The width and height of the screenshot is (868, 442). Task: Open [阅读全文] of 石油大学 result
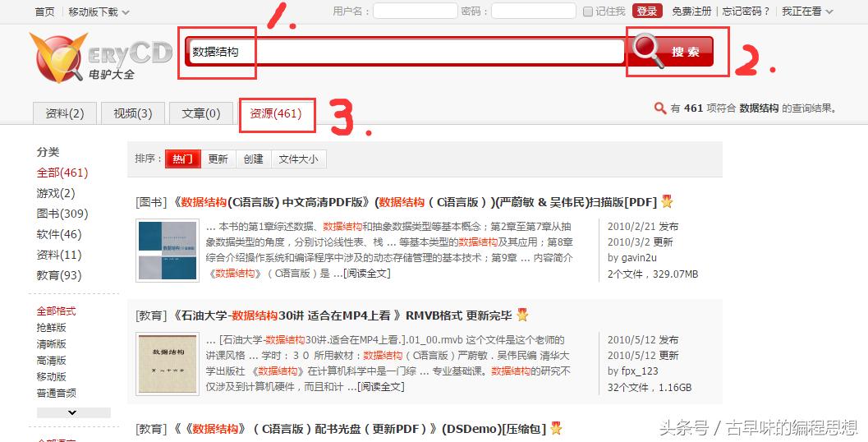pyautogui.click(x=381, y=387)
